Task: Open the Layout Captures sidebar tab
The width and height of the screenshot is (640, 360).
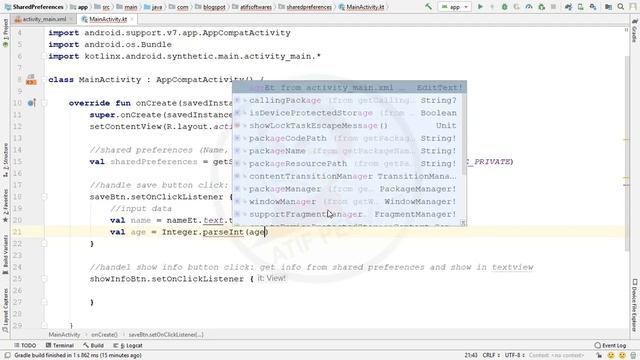Action: [5, 311]
